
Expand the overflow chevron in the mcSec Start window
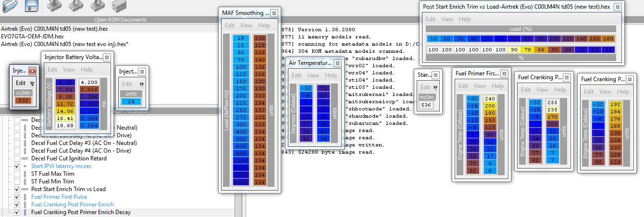pyautogui.click(x=435, y=87)
